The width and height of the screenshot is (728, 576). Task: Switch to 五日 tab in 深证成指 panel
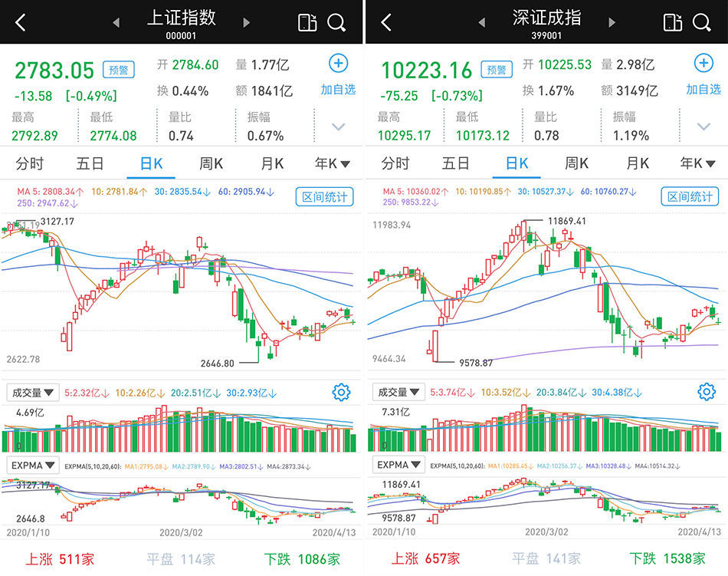click(455, 163)
